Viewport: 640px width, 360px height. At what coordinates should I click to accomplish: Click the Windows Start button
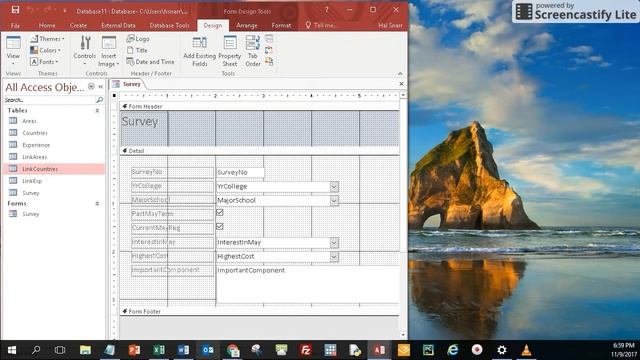(x=12, y=350)
